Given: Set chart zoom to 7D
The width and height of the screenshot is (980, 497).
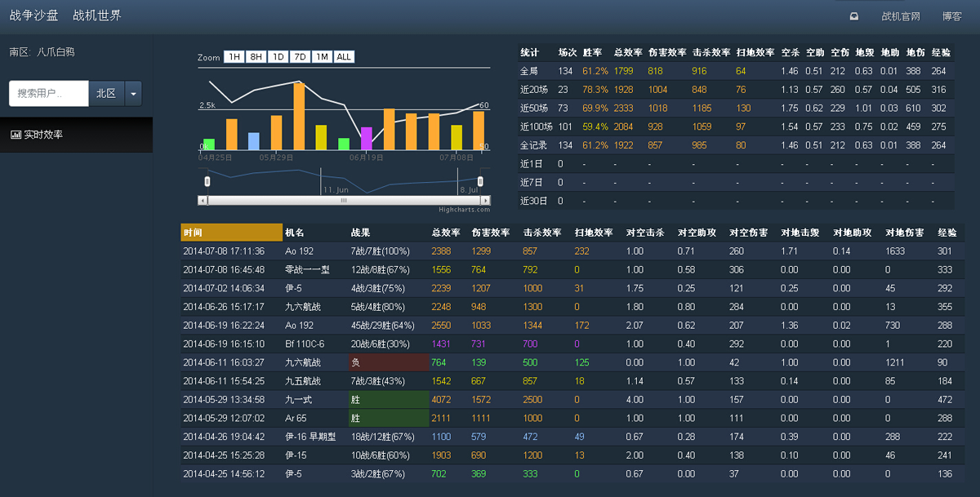Looking at the screenshot, I should (x=300, y=57).
